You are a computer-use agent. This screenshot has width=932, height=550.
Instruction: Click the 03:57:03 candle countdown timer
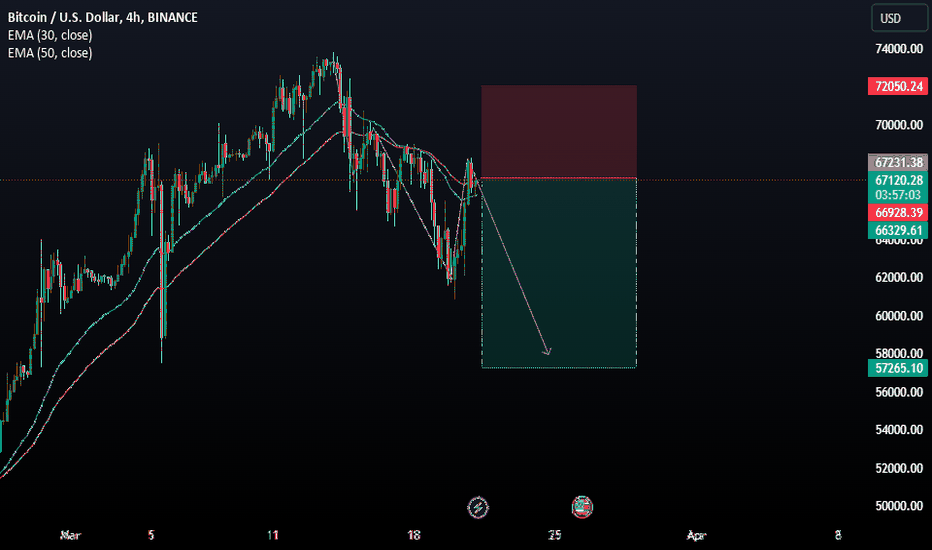[x=898, y=195]
